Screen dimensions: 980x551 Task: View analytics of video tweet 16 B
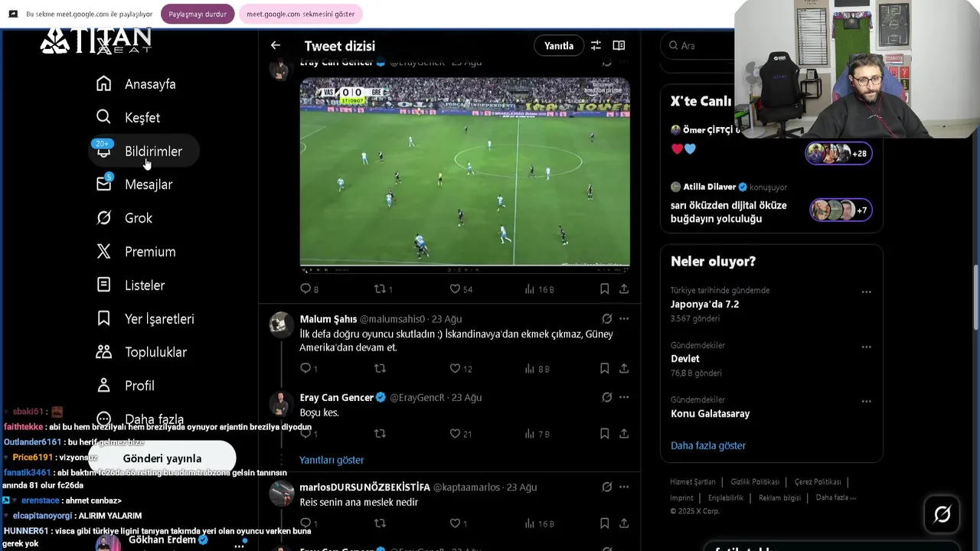coord(539,289)
